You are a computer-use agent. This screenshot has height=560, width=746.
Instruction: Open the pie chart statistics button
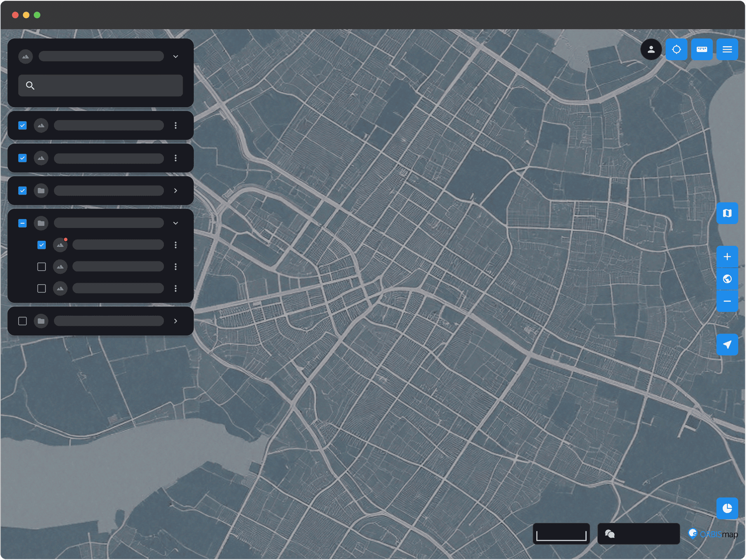pos(727,508)
